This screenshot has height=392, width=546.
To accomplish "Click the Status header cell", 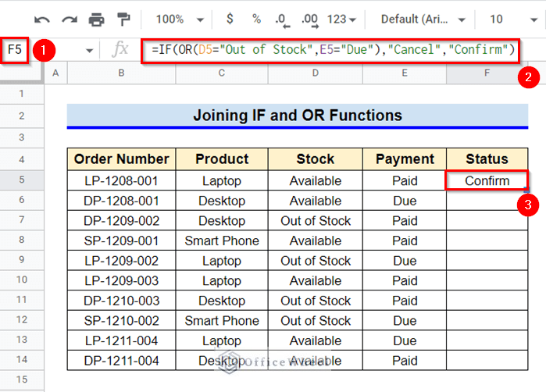I will coord(487,159).
